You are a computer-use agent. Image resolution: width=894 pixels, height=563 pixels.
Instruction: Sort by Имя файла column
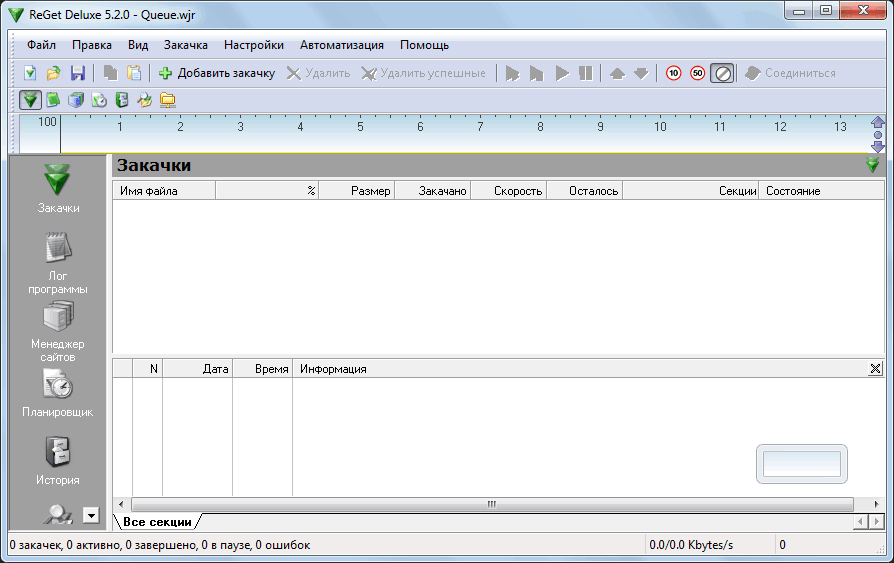164,191
